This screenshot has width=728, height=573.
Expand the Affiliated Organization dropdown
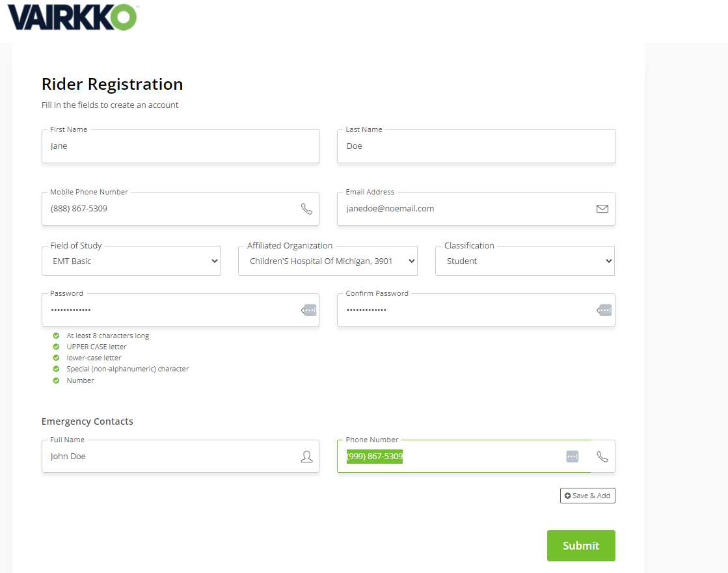click(328, 261)
